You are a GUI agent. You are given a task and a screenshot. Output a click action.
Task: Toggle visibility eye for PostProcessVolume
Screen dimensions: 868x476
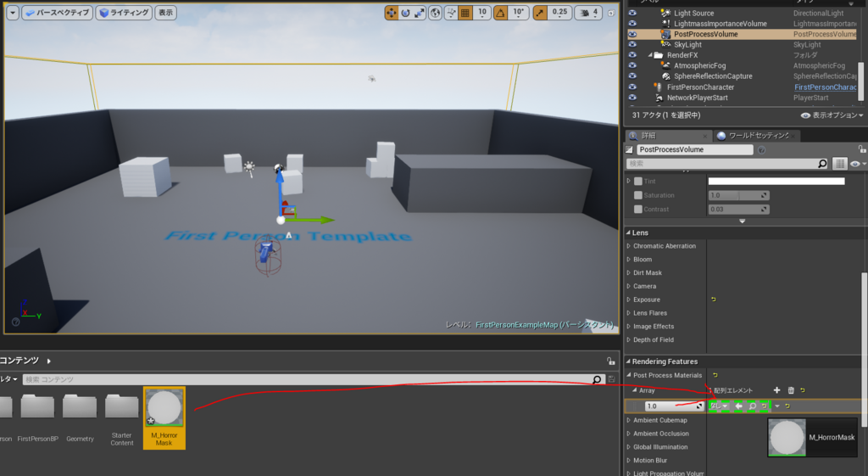click(632, 34)
